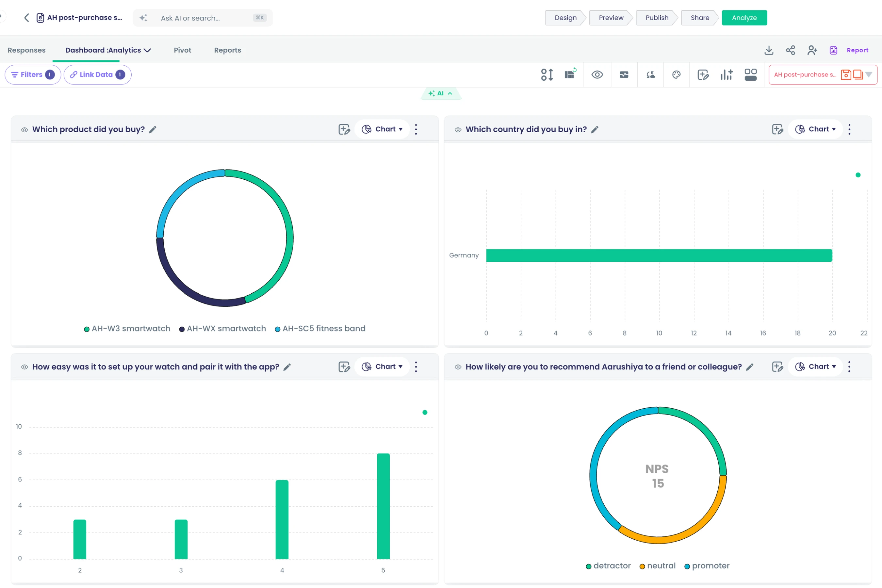This screenshot has height=588, width=882.
Task: Toggle eye icon on 'Which country did you buy in?'
Action: 458,130
